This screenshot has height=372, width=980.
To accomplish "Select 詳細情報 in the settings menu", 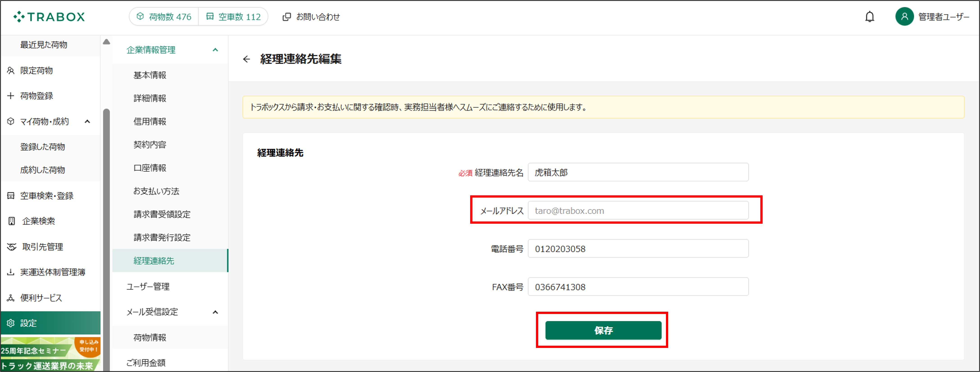I will 150,98.
